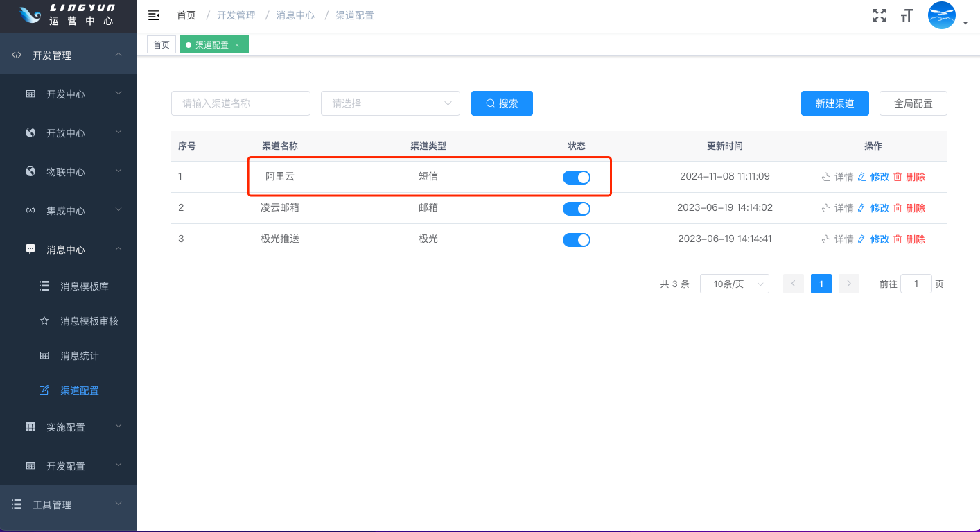
Task: Open the user avatar menu
Action: (x=942, y=15)
